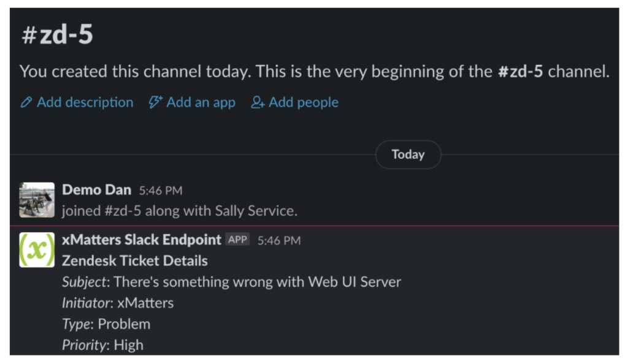
Task: Open Demo Dan's profile picture
Action: pos(36,200)
